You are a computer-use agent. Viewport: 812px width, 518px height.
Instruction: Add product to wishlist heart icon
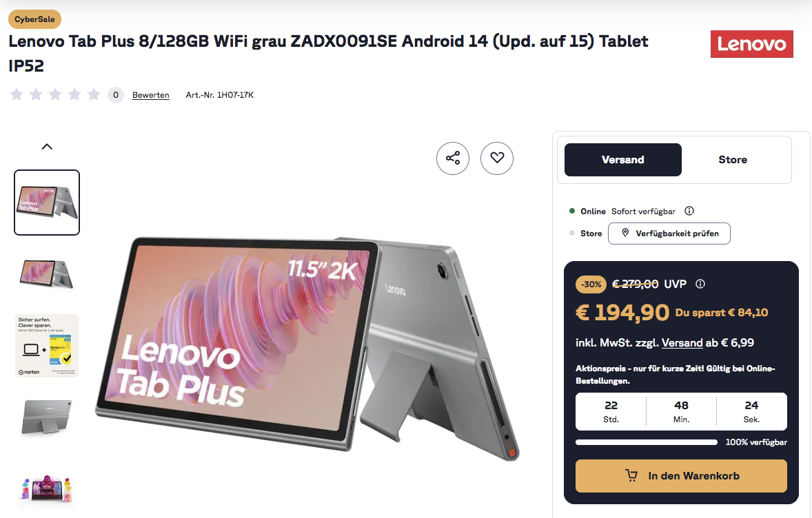[x=496, y=158]
